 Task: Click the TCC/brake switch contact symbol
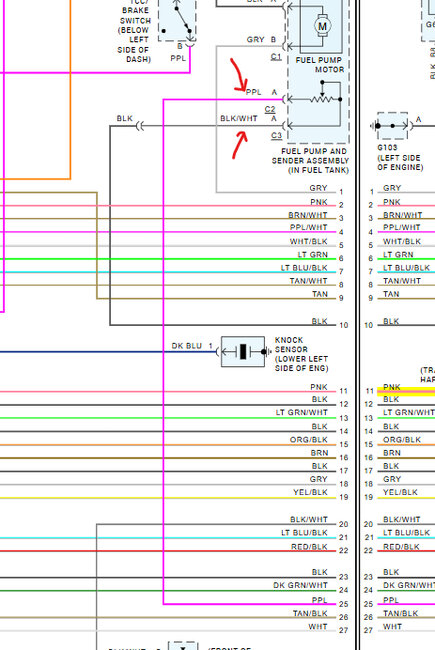pos(177,20)
